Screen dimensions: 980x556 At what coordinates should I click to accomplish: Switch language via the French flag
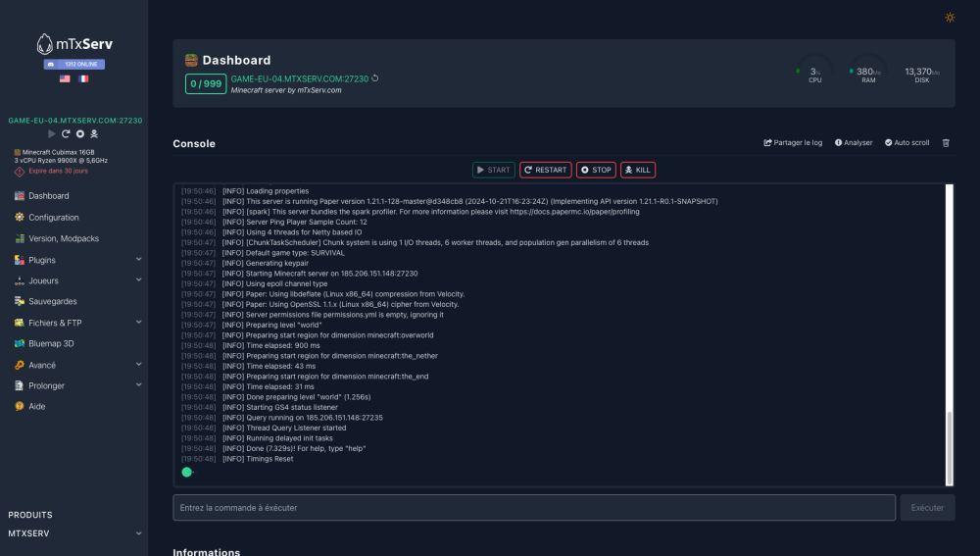(x=83, y=78)
